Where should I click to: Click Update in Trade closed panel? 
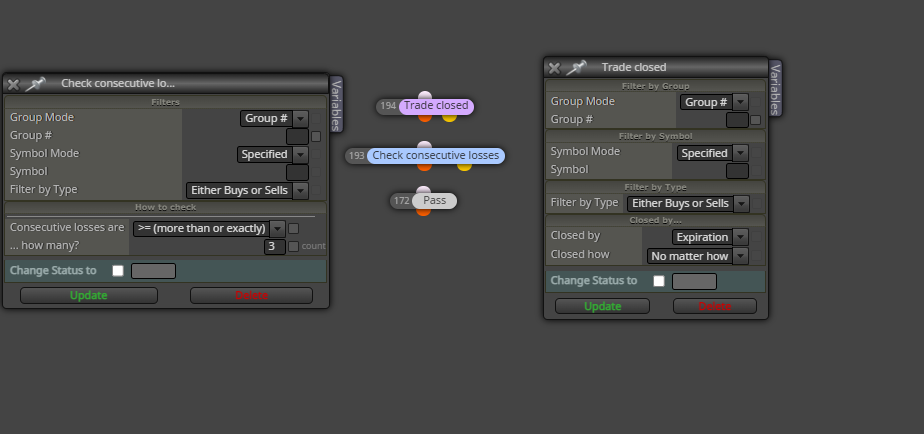tap(602, 306)
